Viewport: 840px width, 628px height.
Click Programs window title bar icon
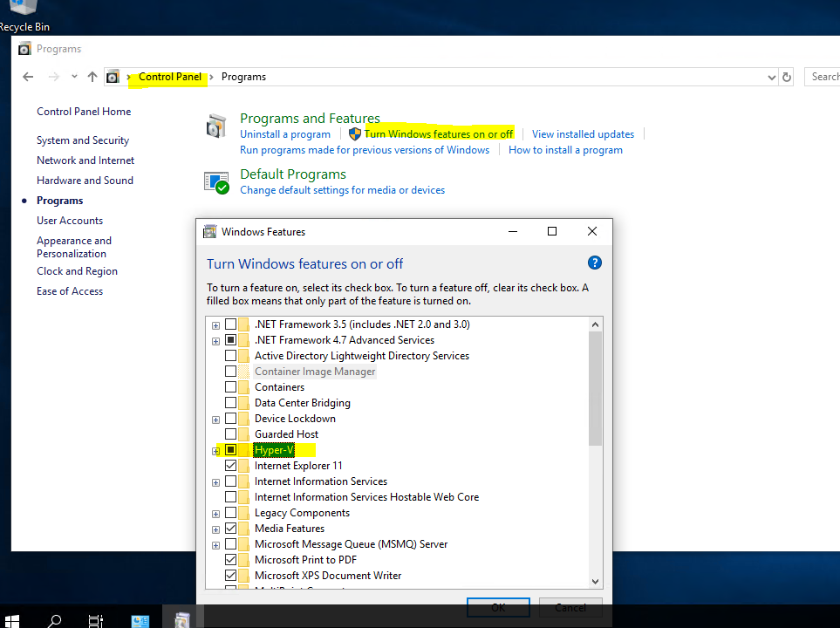coord(24,49)
